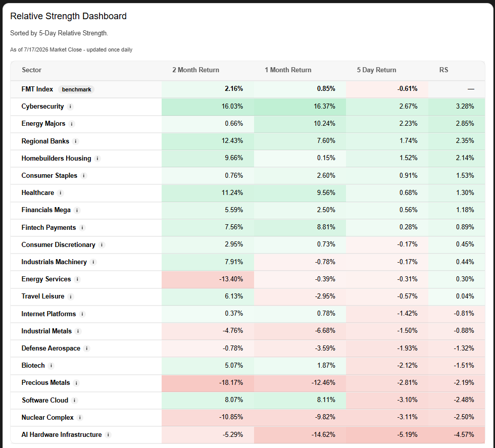
Task: Click the market close date note
Action: coord(71,50)
